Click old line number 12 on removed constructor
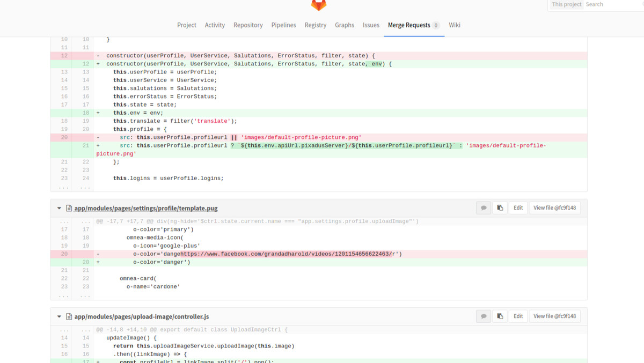This screenshot has width=644, height=363. 64,56
